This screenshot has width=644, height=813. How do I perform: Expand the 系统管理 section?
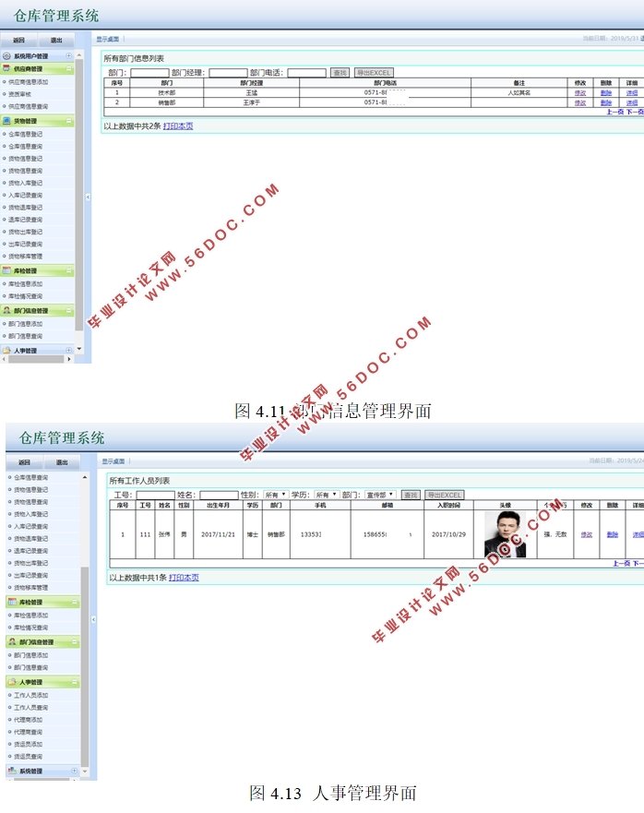[x=74, y=771]
